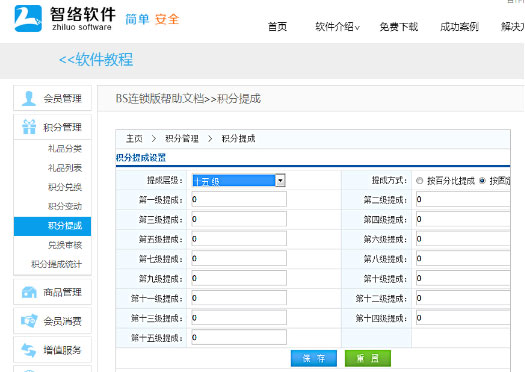Click the 提成方式 label
Image resolution: width=525 pixels, height=372 pixels.
[389, 180]
